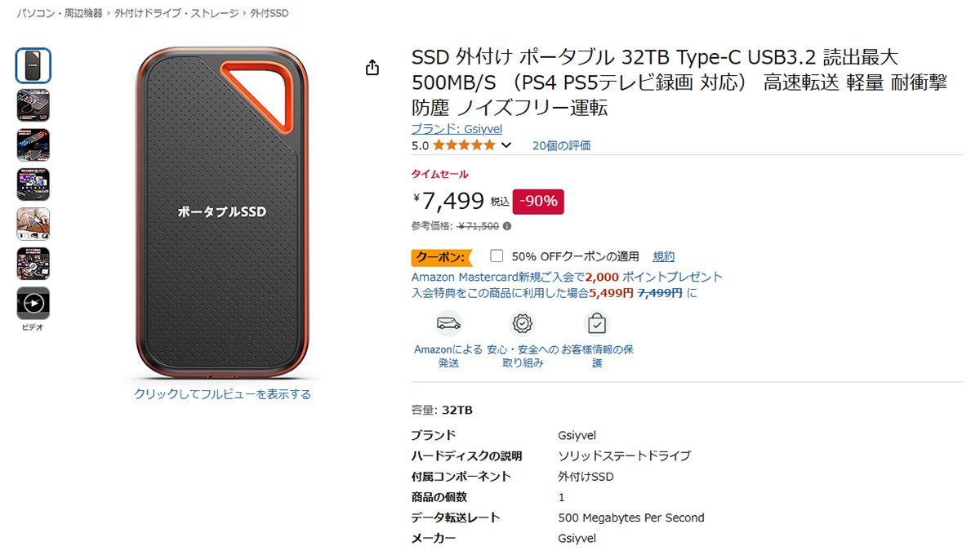Enable the 50% OFFクーポン checkbox
The width and height of the screenshot is (980, 551).
[x=496, y=256]
